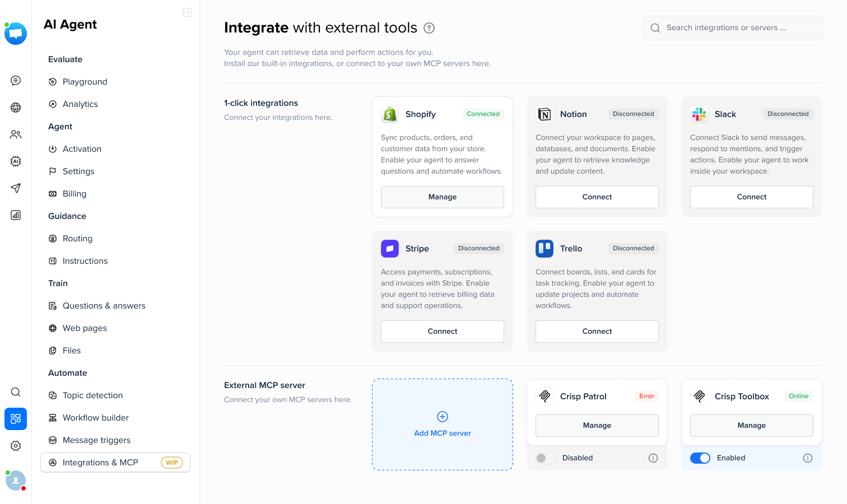Add a new MCP server
The width and height of the screenshot is (847, 504).
pos(442,424)
